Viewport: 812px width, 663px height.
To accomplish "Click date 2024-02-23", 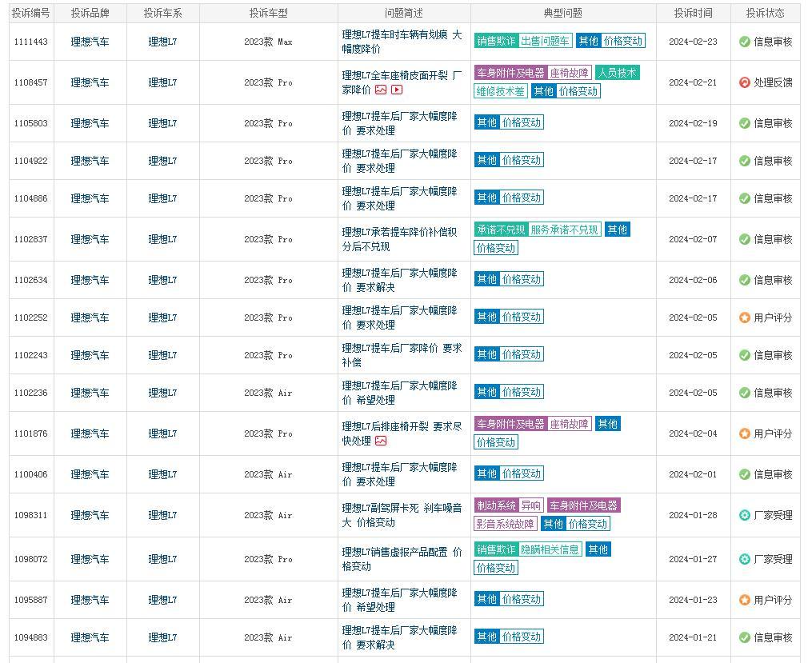I will (x=693, y=42).
